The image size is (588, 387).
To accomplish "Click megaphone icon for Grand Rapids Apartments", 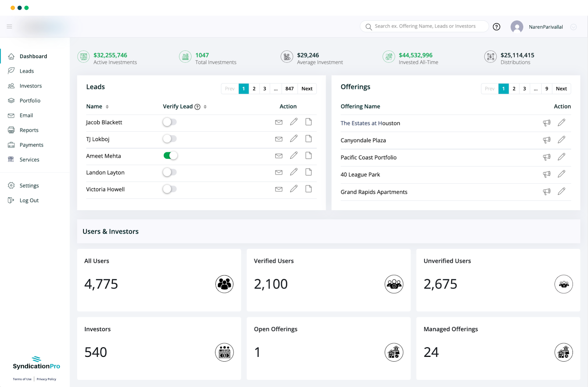I will [547, 192].
